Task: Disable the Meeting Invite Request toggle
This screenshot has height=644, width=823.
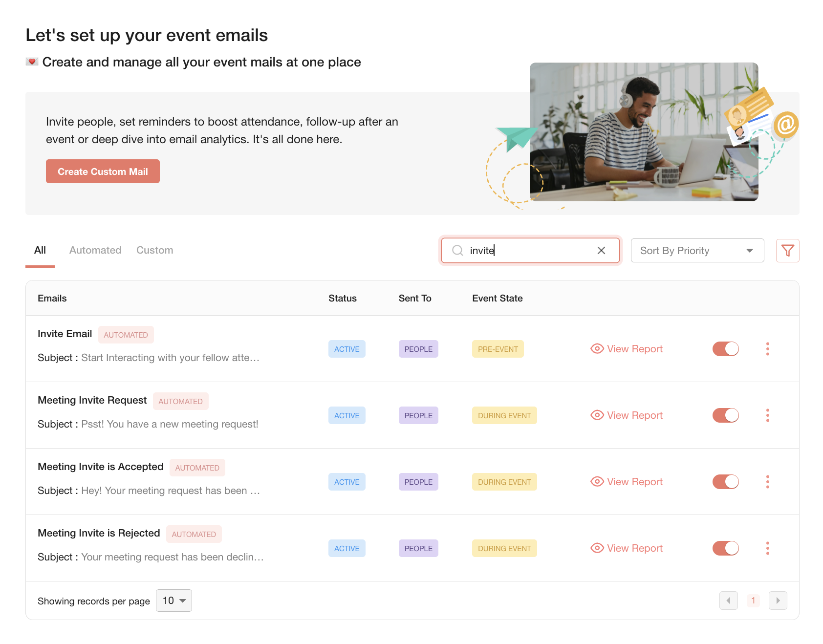Action: pyautogui.click(x=725, y=415)
